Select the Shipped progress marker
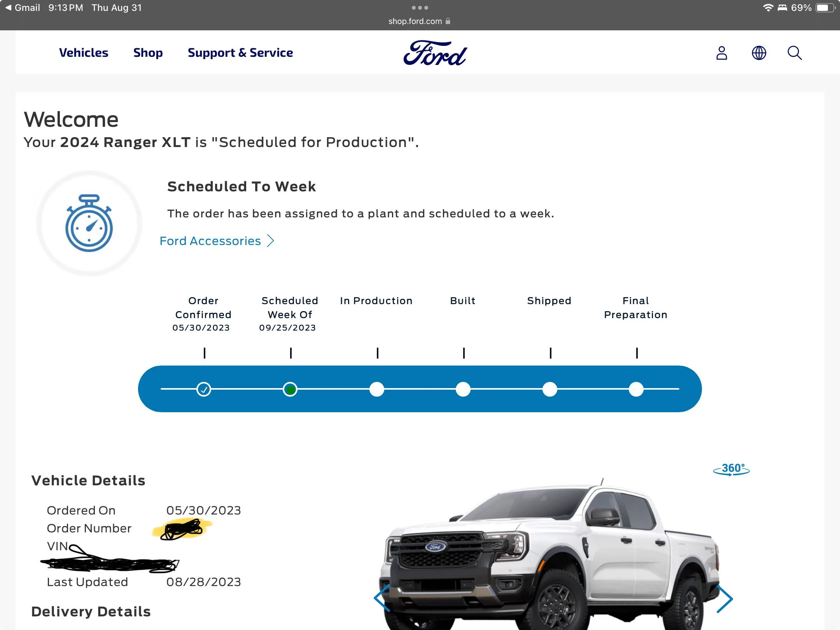840x630 pixels. pyautogui.click(x=550, y=389)
